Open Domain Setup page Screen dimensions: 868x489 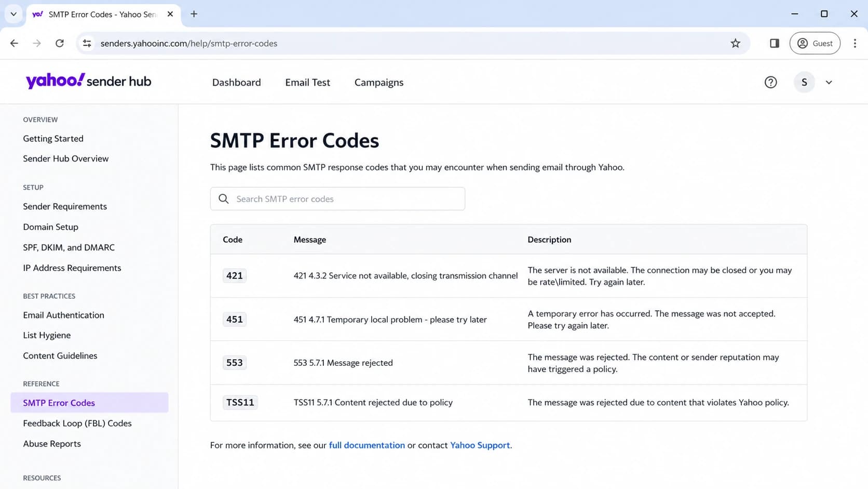tap(50, 227)
